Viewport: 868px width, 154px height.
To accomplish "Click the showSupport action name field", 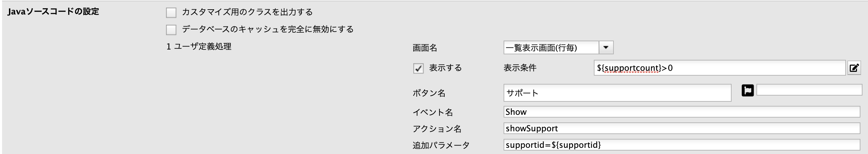I will [682, 128].
